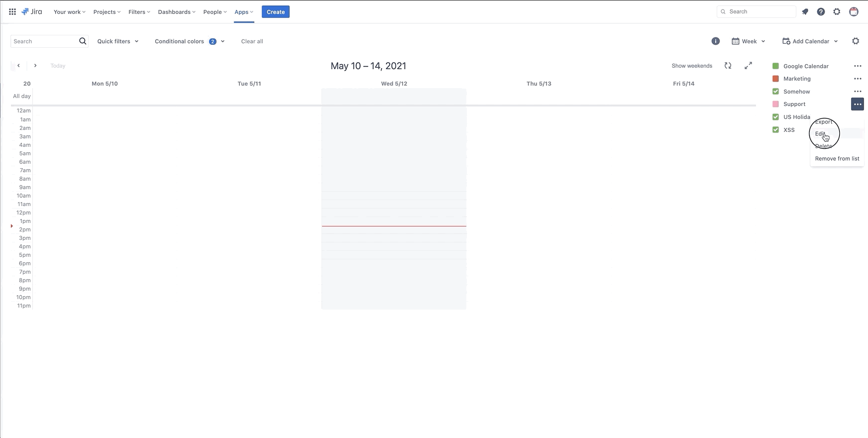
Task: Choose Edit in the calendar context menu
Action: tap(820, 134)
